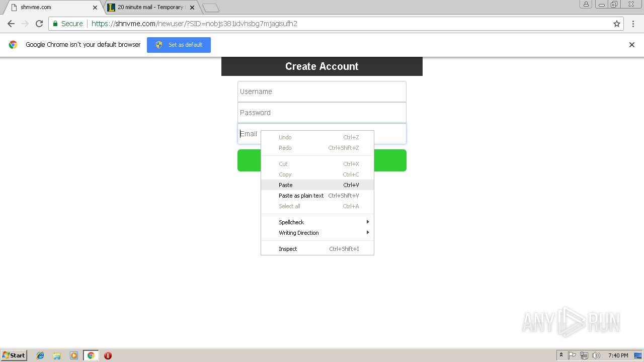Choose Inspect from the context menu
Screen dimensions: 644x362
pyautogui.click(x=317, y=249)
